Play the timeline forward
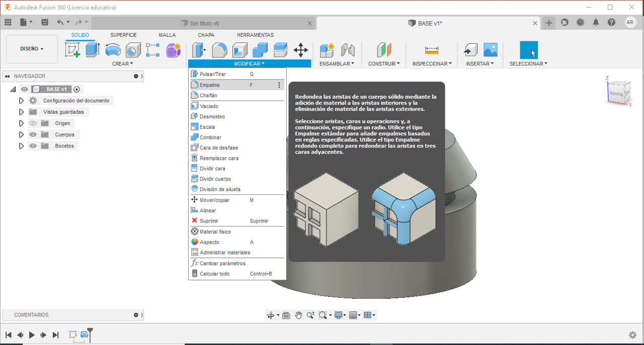Screen dimensions: 644x345 pos(32,335)
